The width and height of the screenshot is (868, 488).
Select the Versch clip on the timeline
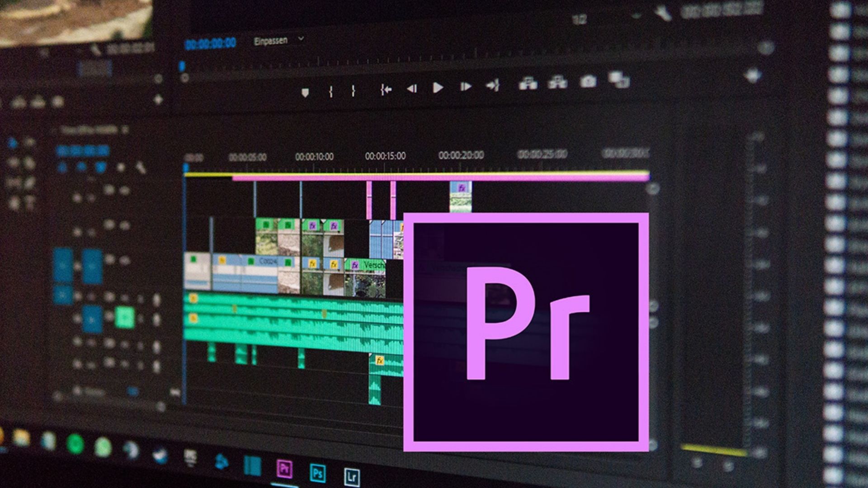[x=365, y=277]
